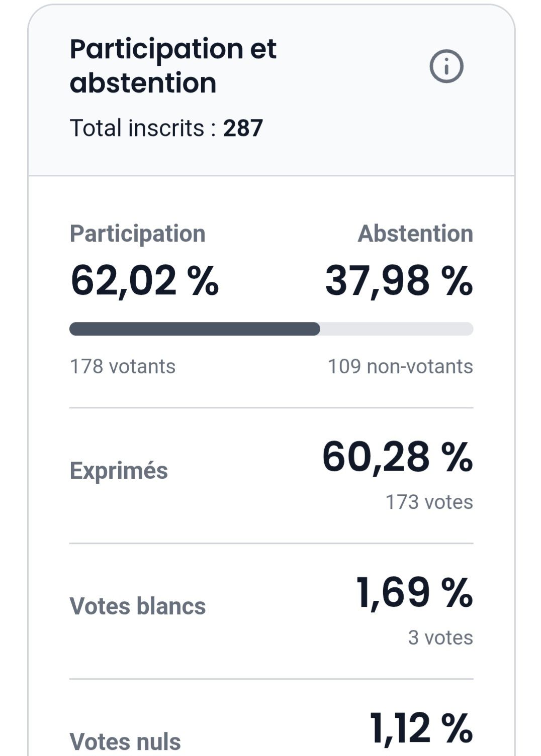Click the Exprimés row label
Viewport: 541px width, 756px height.
coord(119,471)
